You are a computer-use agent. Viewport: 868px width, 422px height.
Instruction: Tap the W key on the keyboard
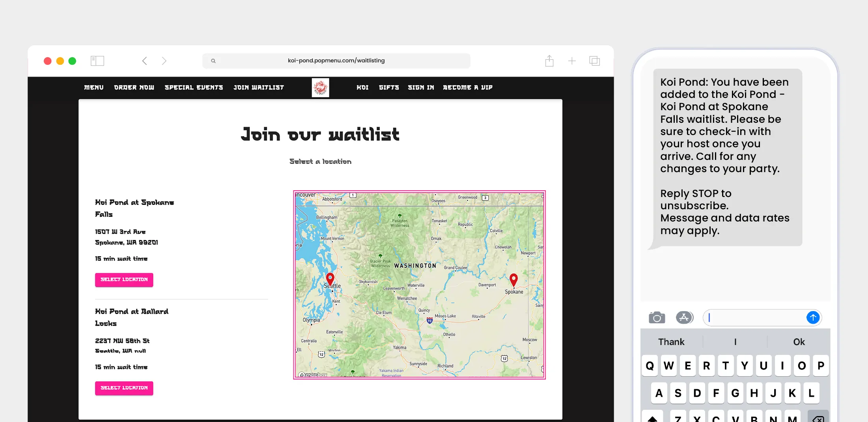668,366
